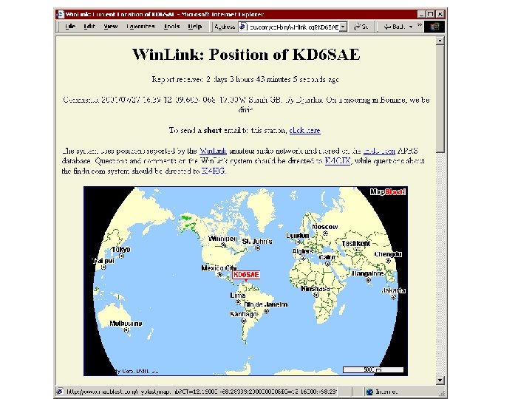Click the report received time text
The image size is (532, 399).
click(245, 79)
